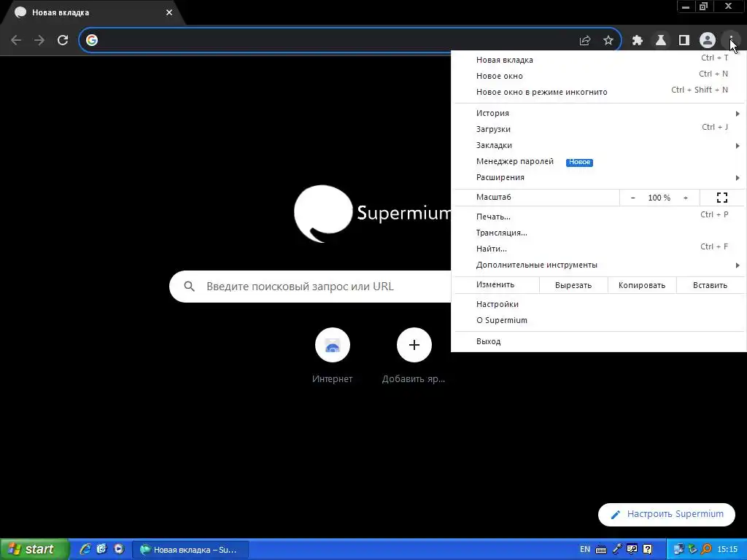
Task: Click the pen tool taskbar icon
Action: point(617,549)
